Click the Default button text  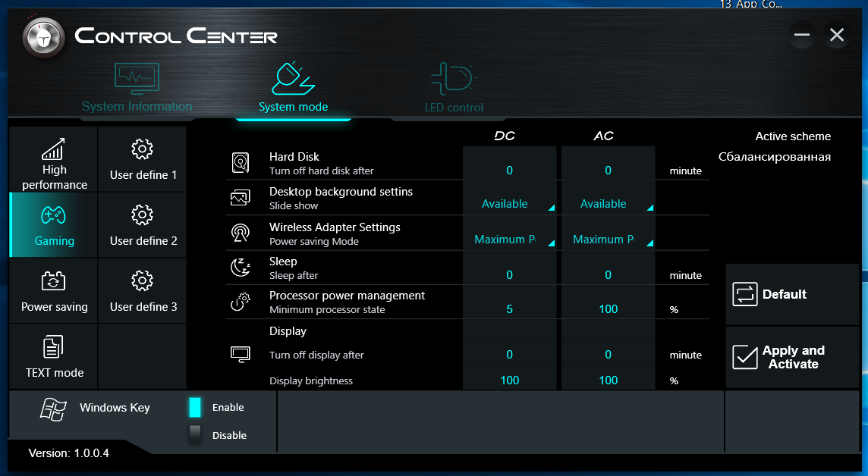pyautogui.click(x=784, y=294)
